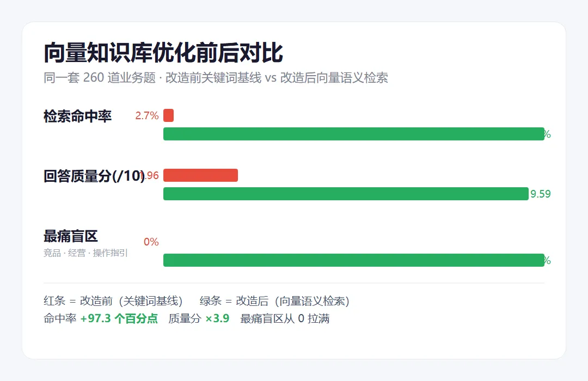Click the green bar for 检索命中率
The width and height of the screenshot is (588, 381).
(x=354, y=134)
